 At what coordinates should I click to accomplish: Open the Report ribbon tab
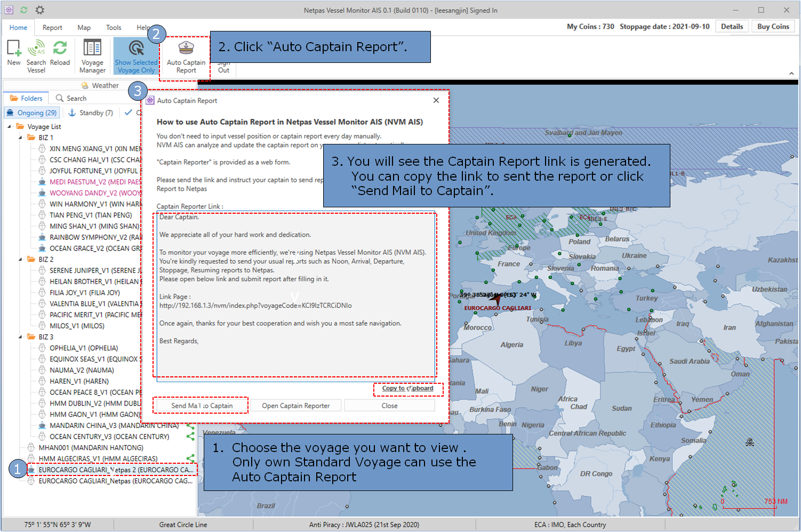click(52, 27)
